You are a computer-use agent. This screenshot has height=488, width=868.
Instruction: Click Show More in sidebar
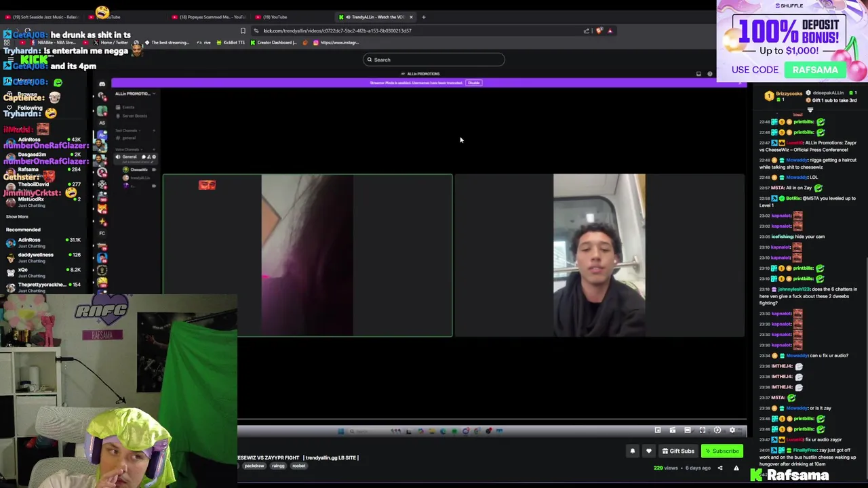[x=17, y=217]
